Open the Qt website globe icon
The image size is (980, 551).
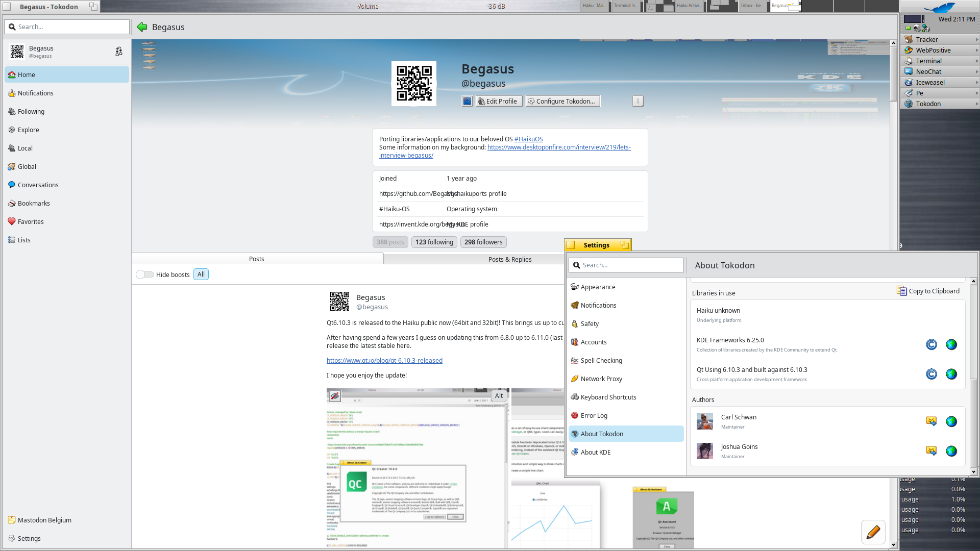(x=951, y=374)
